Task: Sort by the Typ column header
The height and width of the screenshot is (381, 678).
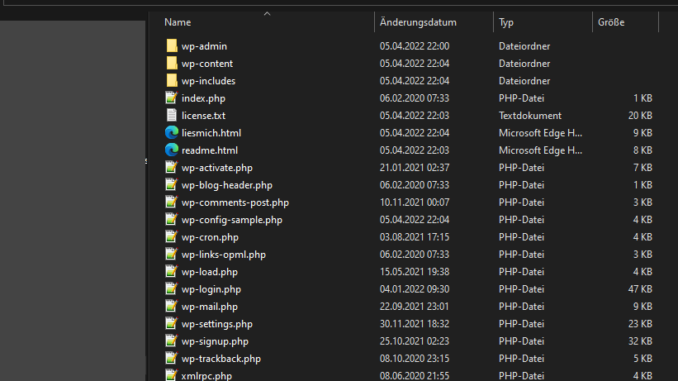Action: [506, 22]
